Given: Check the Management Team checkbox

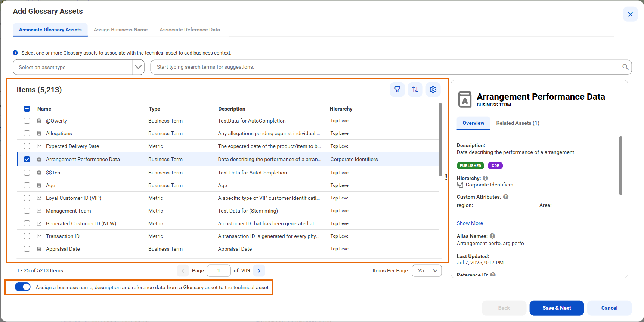Looking at the screenshot, I should pyautogui.click(x=27, y=211).
